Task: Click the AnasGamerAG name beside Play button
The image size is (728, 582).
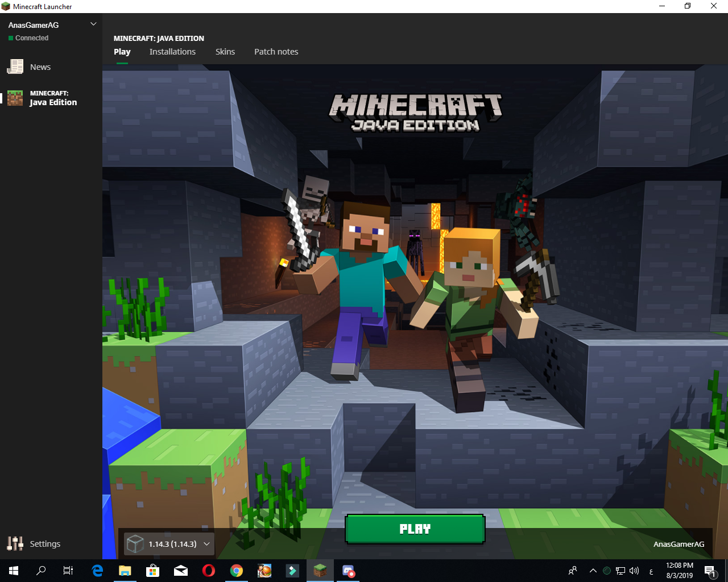Action: point(679,544)
